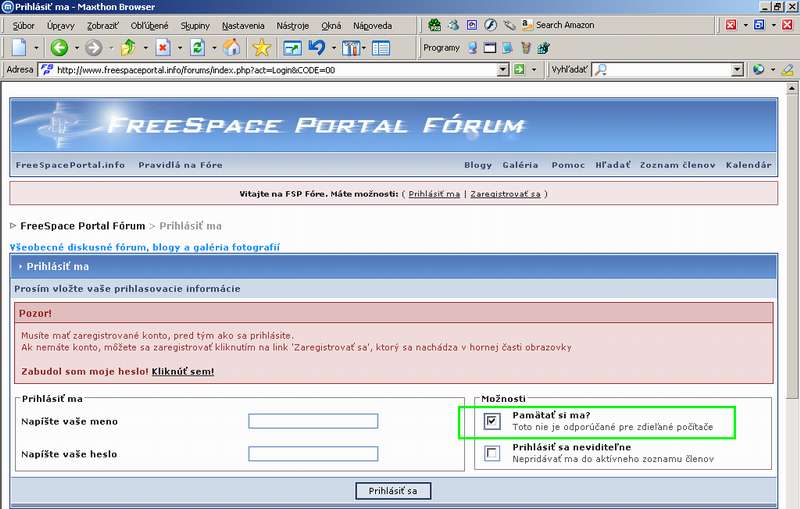Click the globe search engine icon

[x=759, y=69]
